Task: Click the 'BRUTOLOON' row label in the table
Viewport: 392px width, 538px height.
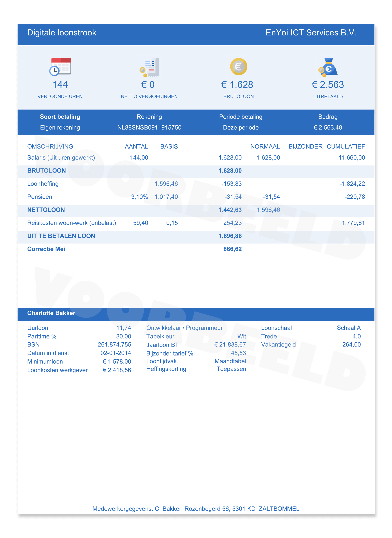Action: click(46, 170)
